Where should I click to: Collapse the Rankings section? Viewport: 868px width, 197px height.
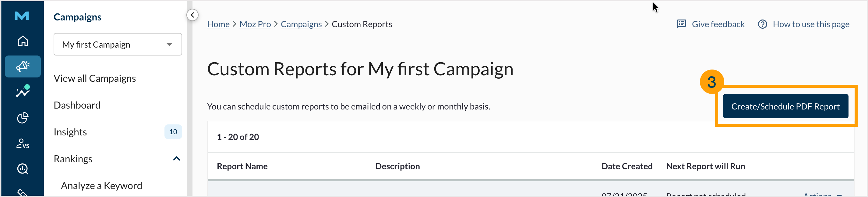[177, 159]
